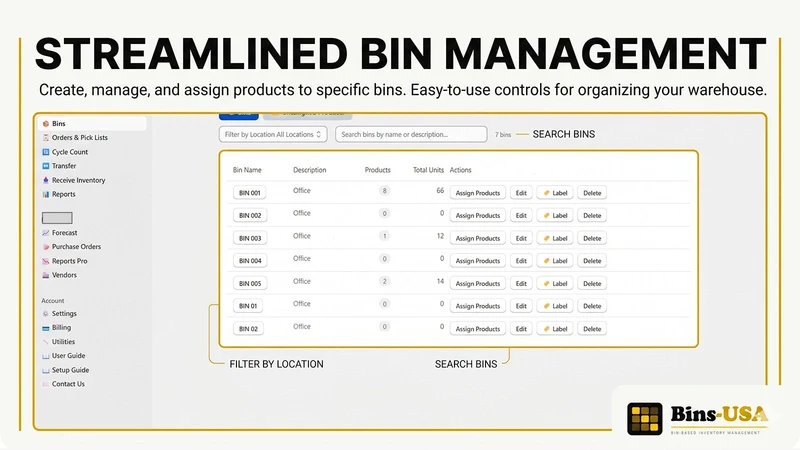
Task: Assign Products to BIN 02
Action: [478, 329]
